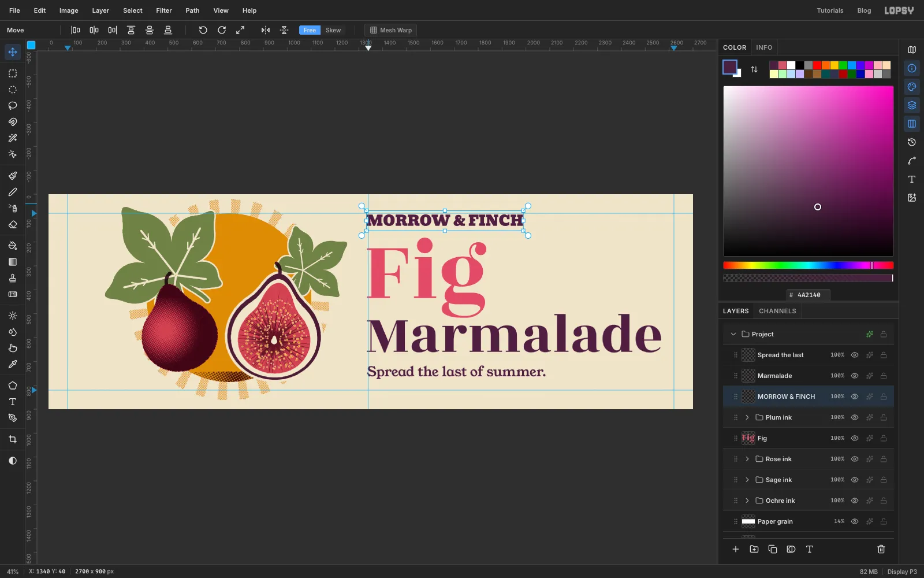Image resolution: width=924 pixels, height=578 pixels.
Task: Pick the red swatch in palette
Action: (x=817, y=65)
